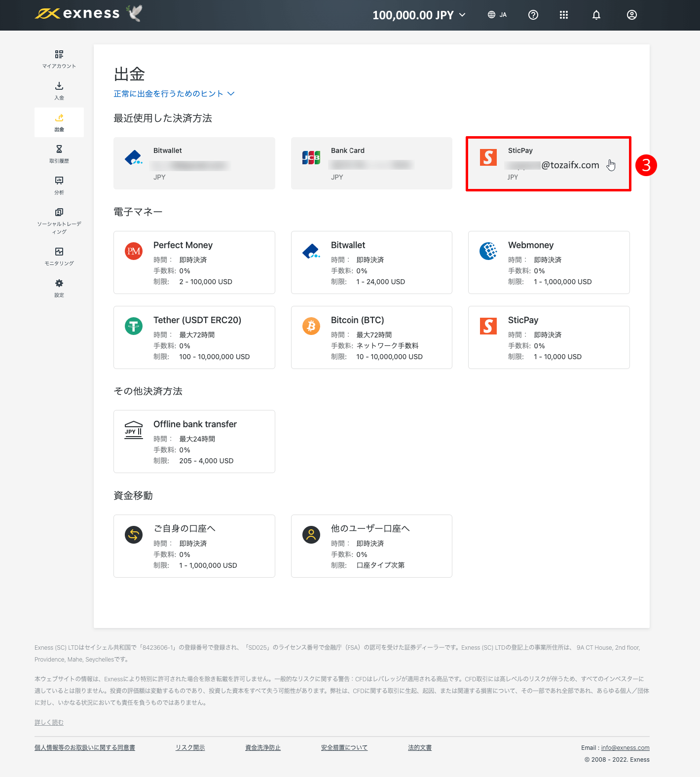Select the Bitwallet 1 - 24,000 USD method
700x777 pixels.
pos(371,262)
